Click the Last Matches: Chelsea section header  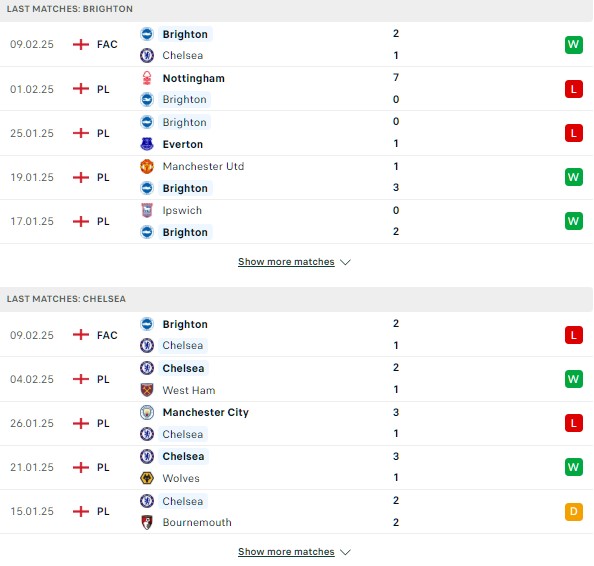coord(296,299)
